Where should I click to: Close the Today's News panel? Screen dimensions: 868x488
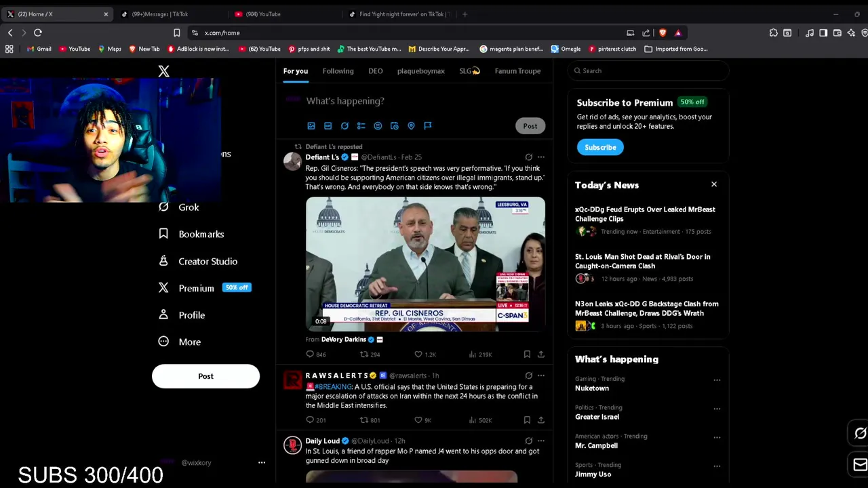click(x=713, y=184)
